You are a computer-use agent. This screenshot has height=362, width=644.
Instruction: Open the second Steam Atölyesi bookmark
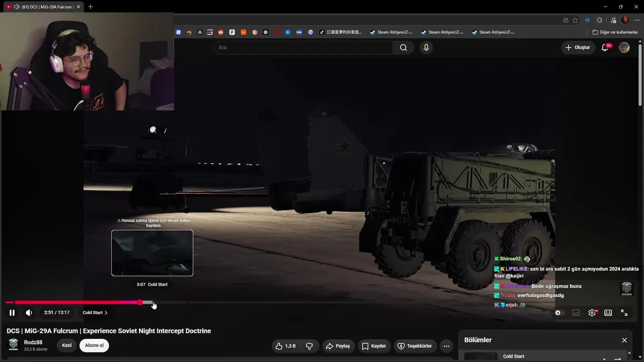pyautogui.click(x=442, y=32)
